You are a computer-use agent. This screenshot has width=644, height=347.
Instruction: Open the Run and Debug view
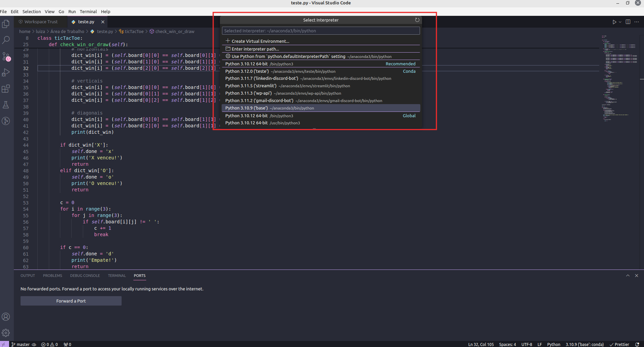(6, 72)
